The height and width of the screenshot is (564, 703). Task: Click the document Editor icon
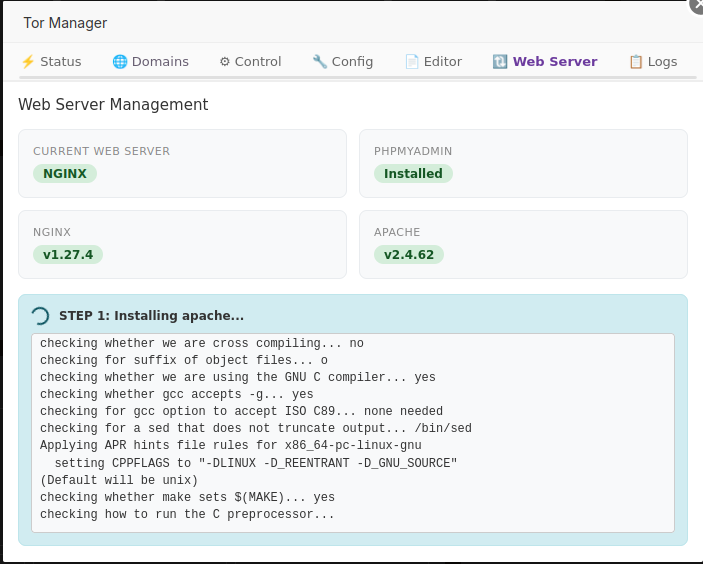[x=412, y=61]
